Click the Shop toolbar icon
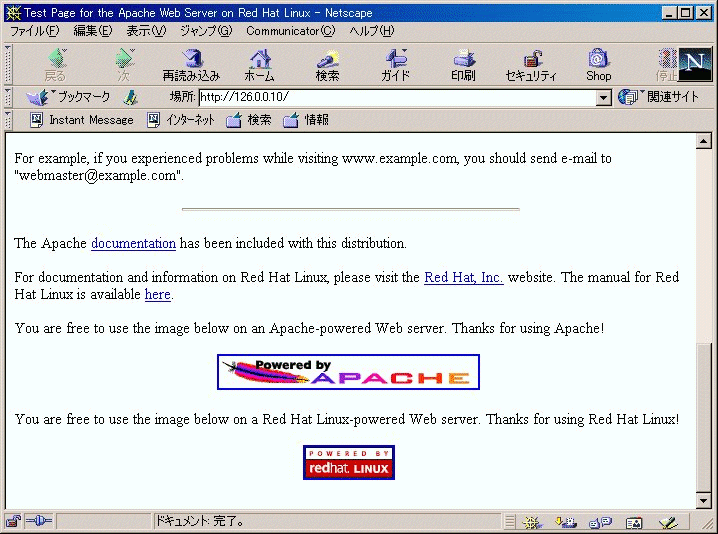Screen dimensions: 718x534 pos(598,65)
